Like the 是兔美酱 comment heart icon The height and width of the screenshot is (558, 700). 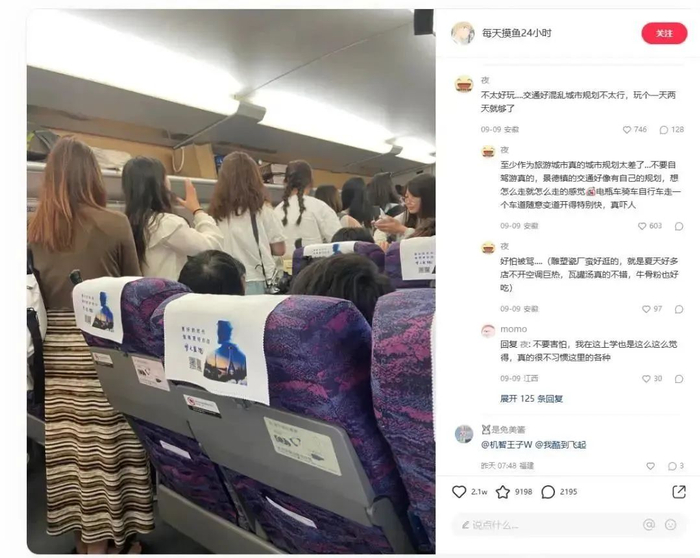tap(650, 466)
